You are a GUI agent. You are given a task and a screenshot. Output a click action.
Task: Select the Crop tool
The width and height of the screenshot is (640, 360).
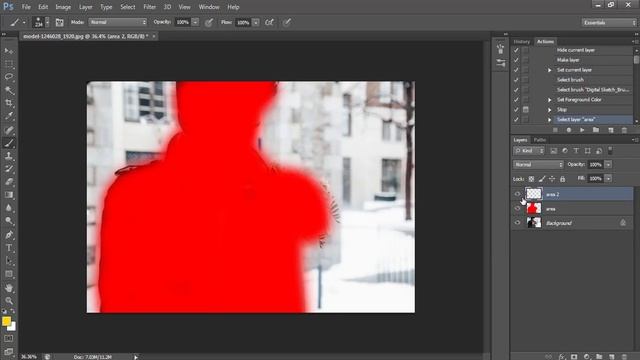(9, 103)
